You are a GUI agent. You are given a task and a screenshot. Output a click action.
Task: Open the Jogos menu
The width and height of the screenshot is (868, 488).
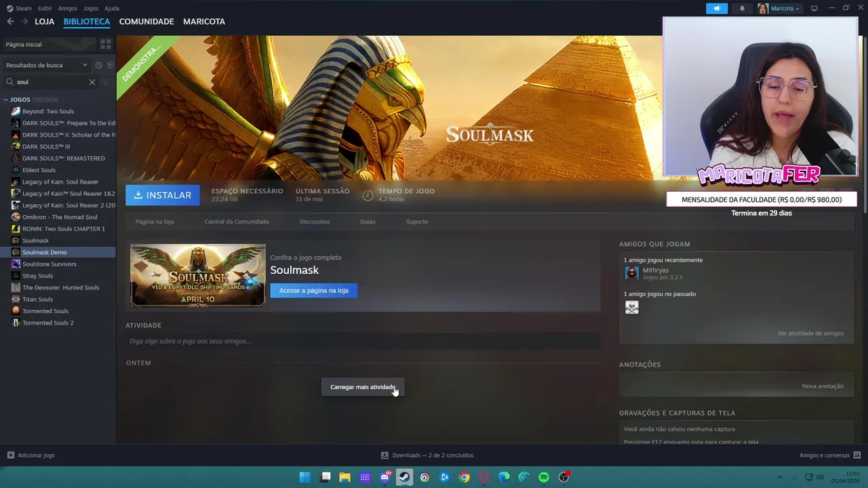91,8
